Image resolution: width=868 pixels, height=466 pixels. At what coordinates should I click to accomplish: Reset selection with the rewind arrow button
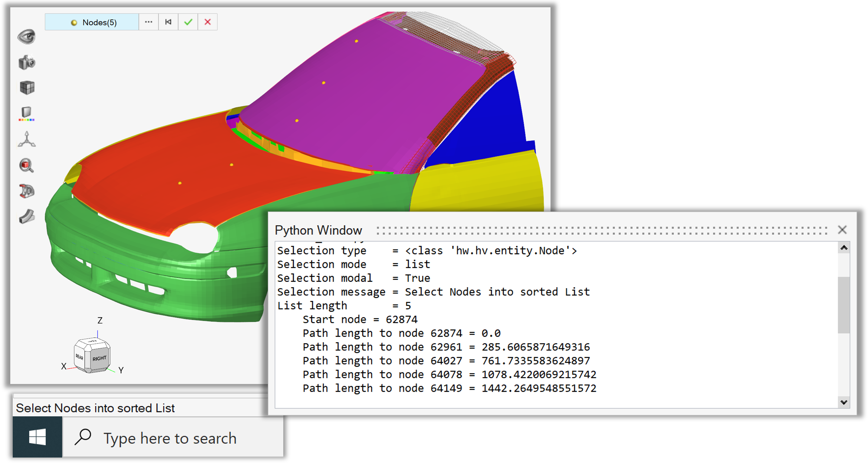(168, 22)
